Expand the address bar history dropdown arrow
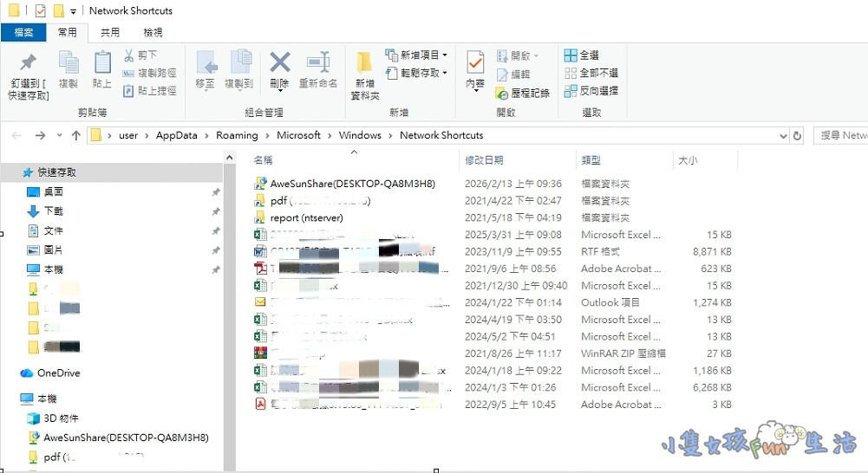This screenshot has width=868, height=473. 783,136
